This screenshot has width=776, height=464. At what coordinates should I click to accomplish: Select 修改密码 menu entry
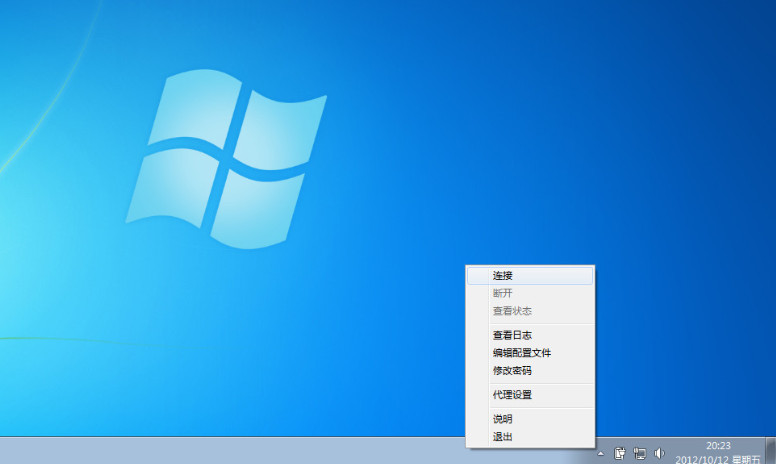click(530, 371)
